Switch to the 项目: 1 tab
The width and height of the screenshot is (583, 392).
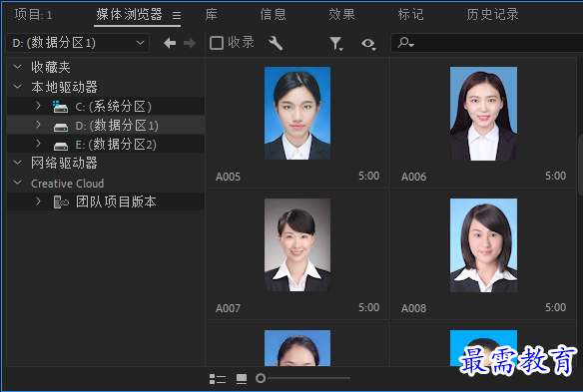[34, 15]
